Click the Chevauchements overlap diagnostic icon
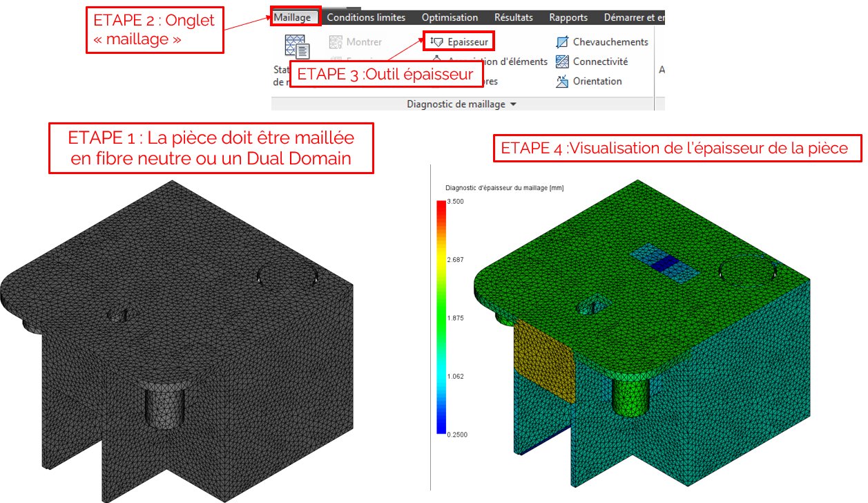Screen dimensions: 868x503 point(562,42)
